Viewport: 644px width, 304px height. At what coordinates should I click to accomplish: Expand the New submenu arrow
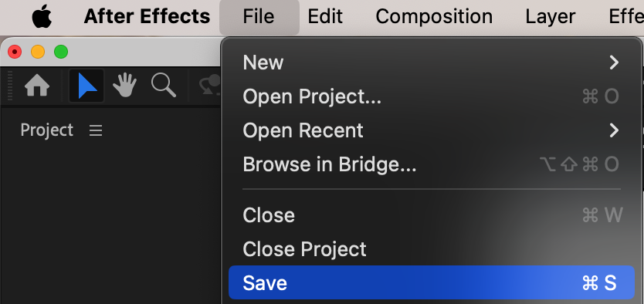tap(614, 62)
